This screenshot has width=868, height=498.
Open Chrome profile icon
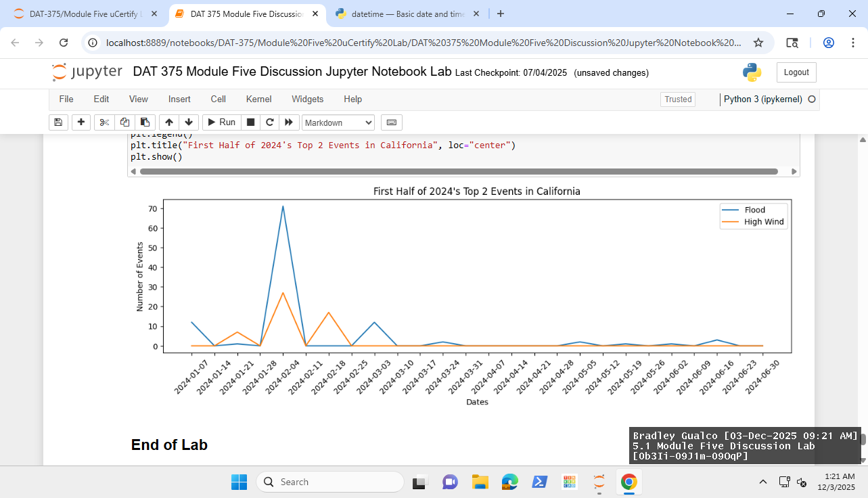[829, 43]
